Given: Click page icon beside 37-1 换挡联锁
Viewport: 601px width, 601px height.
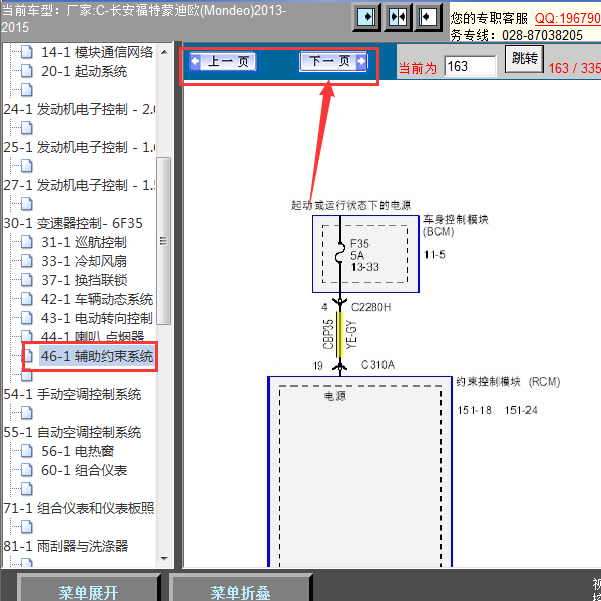Looking at the screenshot, I should (26, 280).
